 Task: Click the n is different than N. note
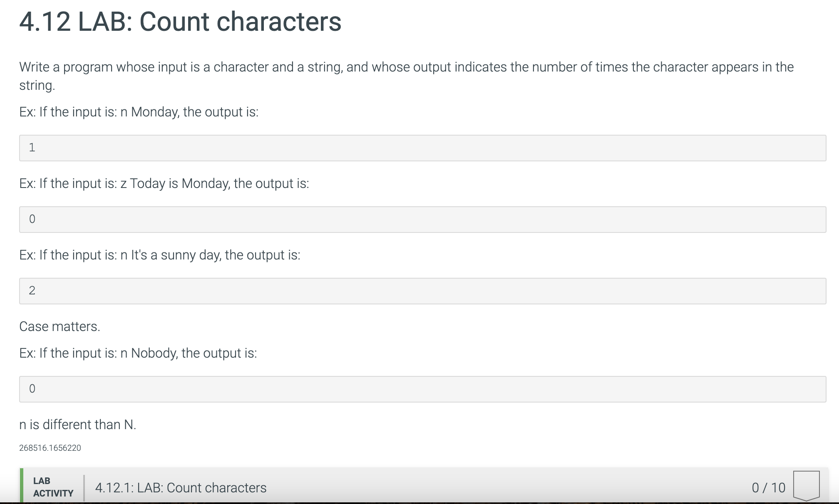(78, 425)
